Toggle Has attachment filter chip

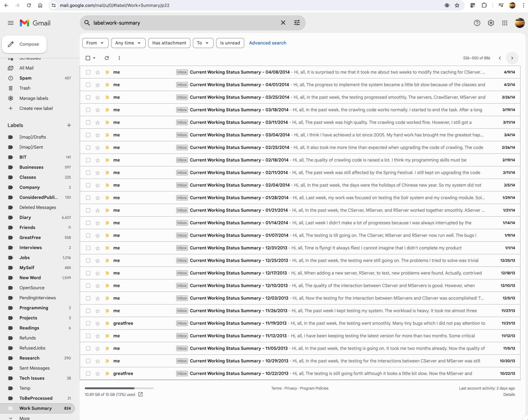coord(169,43)
